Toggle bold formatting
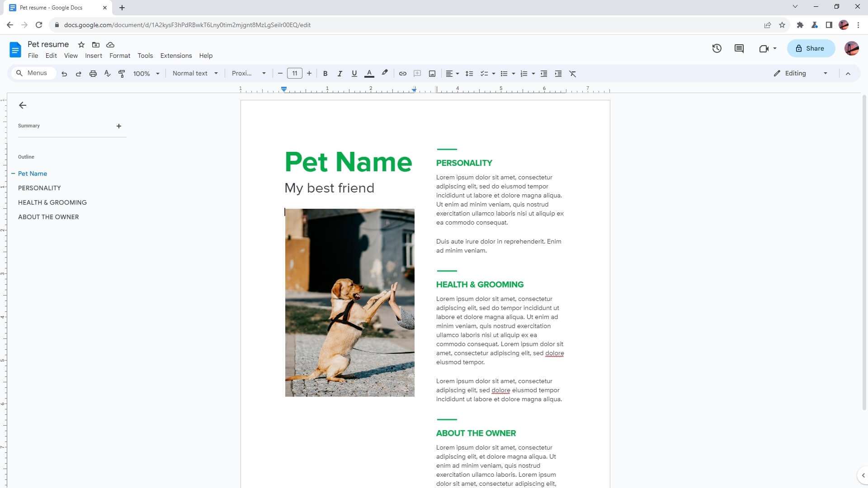 coord(325,74)
